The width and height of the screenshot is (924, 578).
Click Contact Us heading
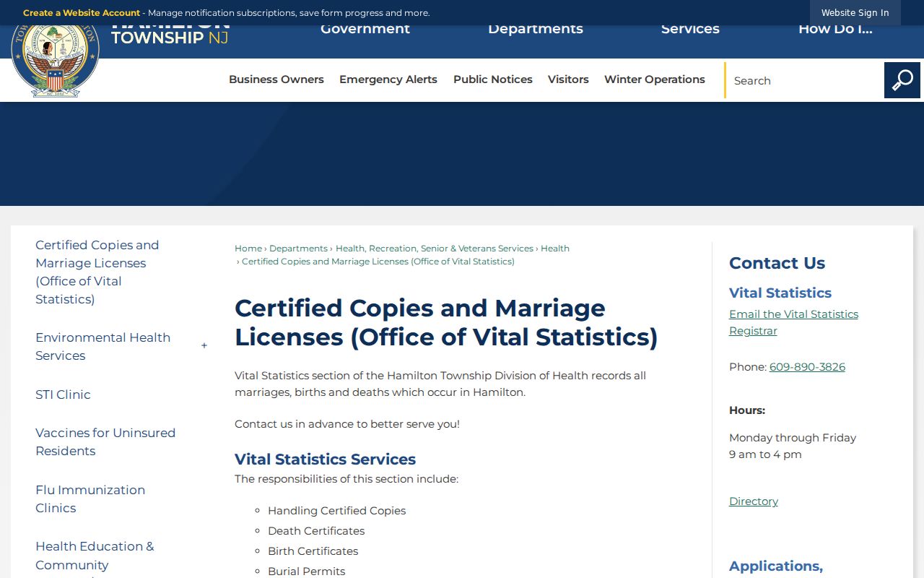[x=777, y=263]
